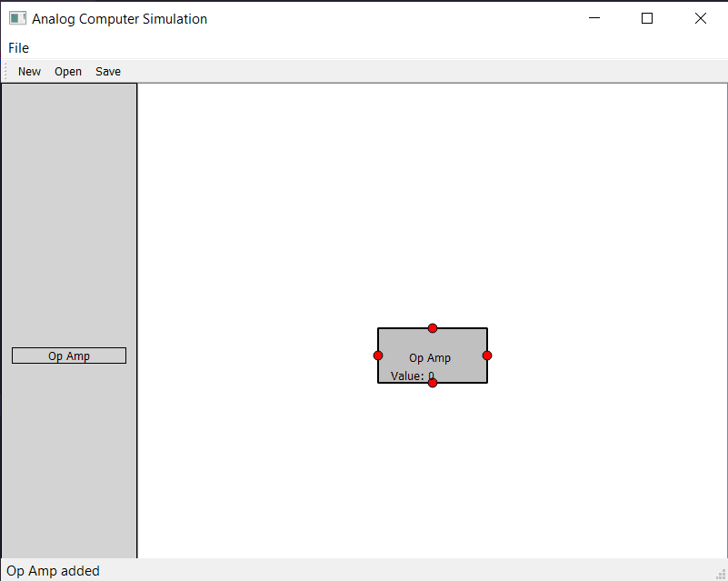Click the toolbar drag handle beside New
Image resolution: width=728 pixels, height=581 pixels.
tap(5, 71)
